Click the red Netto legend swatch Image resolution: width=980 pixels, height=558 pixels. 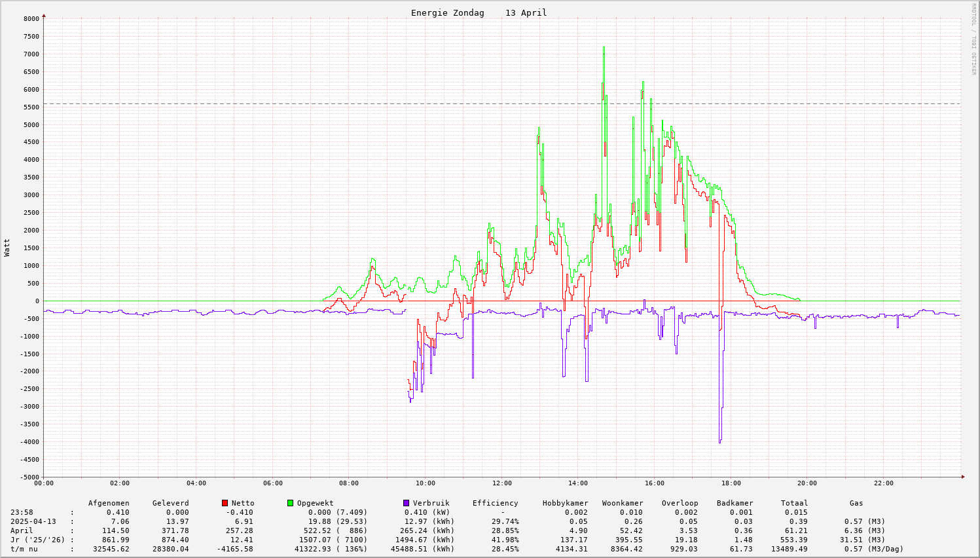(225, 503)
